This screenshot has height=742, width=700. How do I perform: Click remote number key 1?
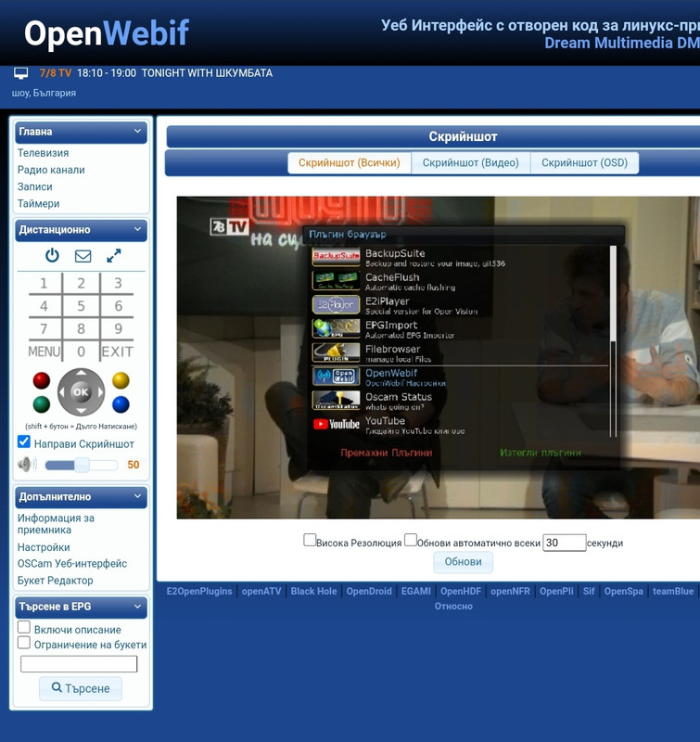click(44, 283)
